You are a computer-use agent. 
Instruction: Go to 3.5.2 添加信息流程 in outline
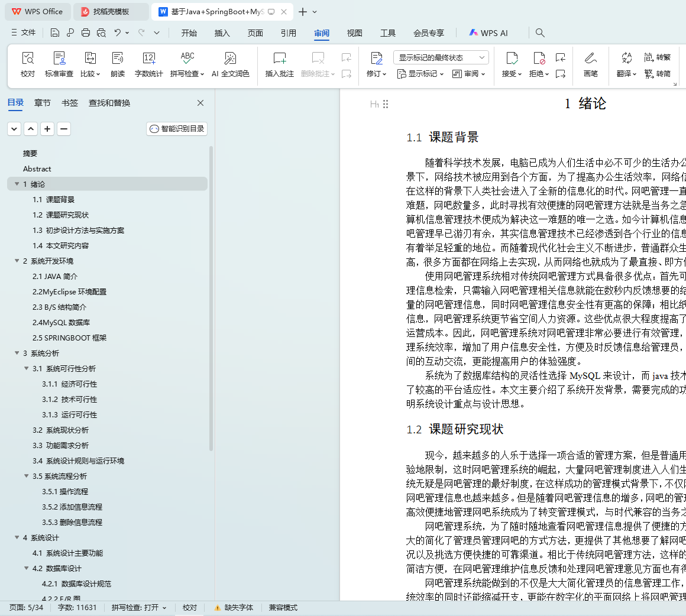click(72, 507)
